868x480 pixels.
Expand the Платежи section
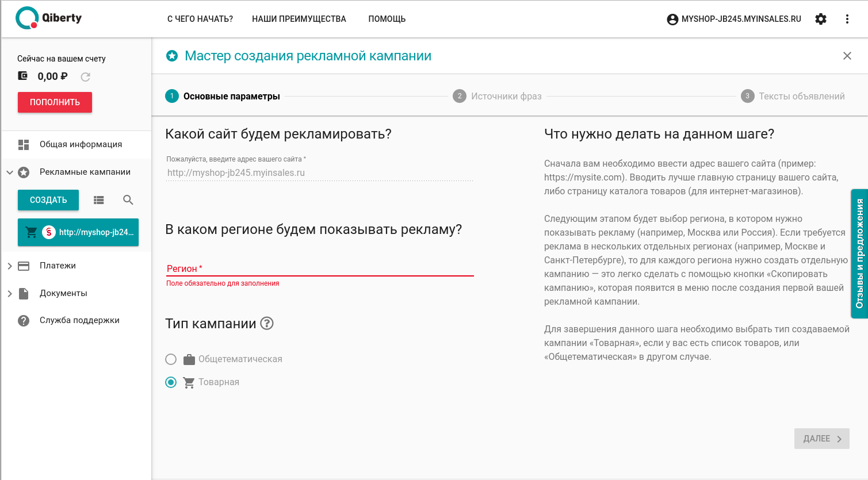pyautogui.click(x=10, y=266)
